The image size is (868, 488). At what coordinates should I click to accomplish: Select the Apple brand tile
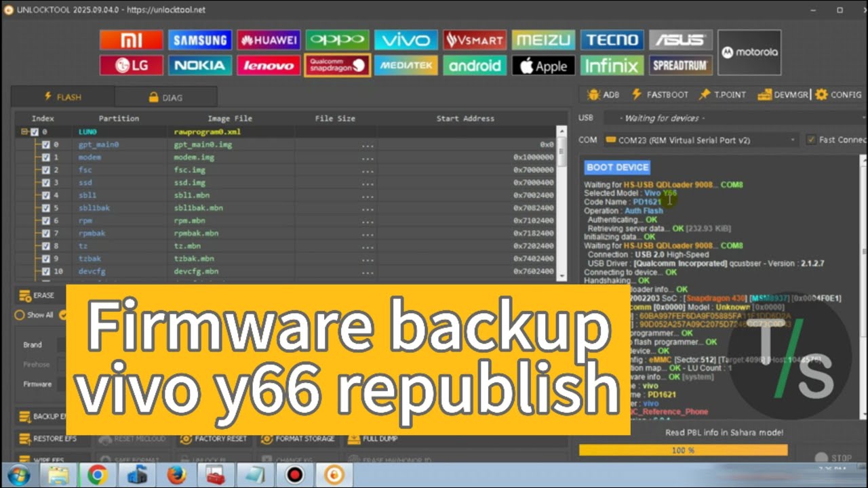[x=543, y=65]
